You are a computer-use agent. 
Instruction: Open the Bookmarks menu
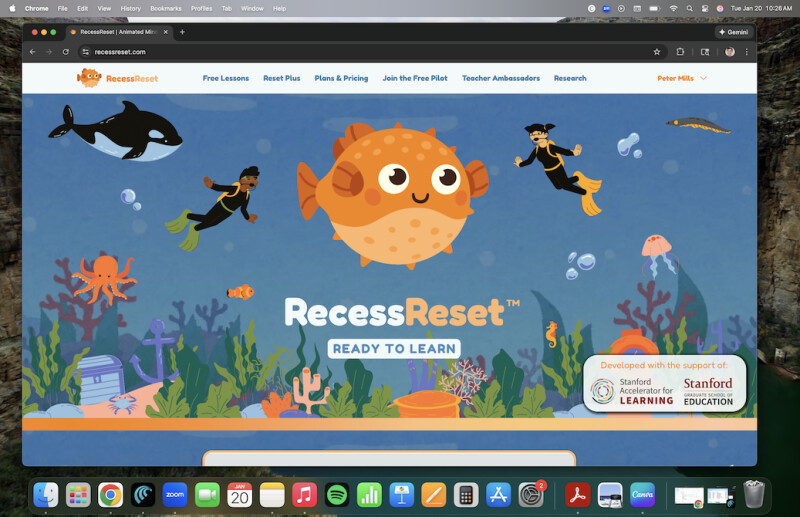coord(166,8)
